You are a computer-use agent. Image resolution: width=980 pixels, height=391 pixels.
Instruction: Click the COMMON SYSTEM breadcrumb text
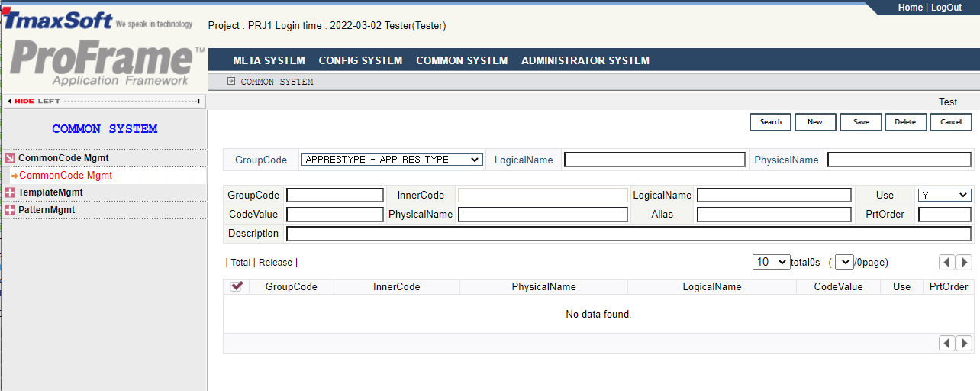(277, 82)
